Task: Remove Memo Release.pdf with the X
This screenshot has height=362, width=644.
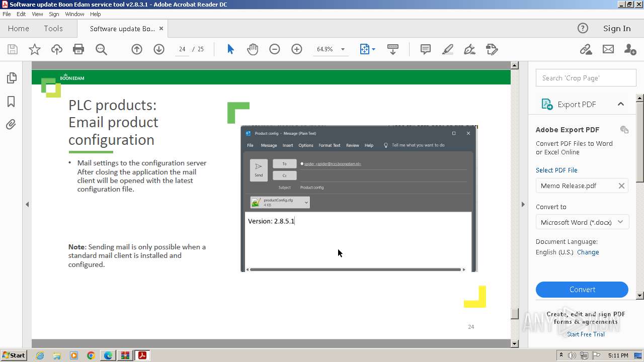Action: 621,186
